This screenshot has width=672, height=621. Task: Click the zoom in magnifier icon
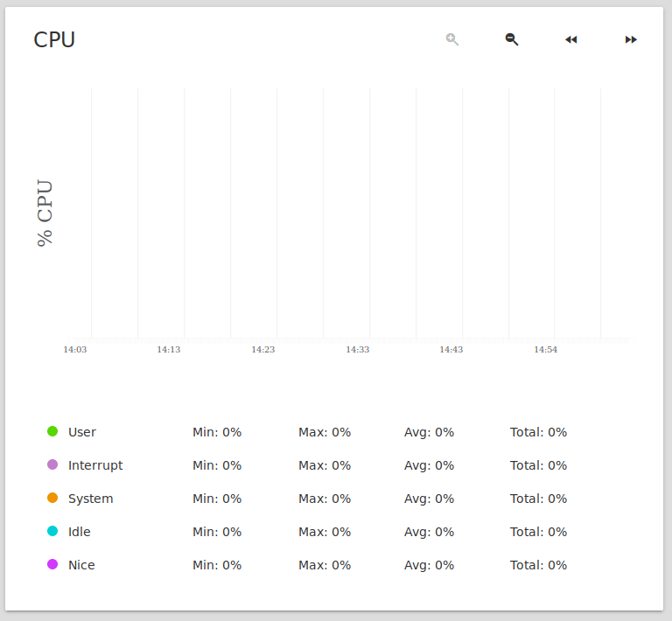452,39
